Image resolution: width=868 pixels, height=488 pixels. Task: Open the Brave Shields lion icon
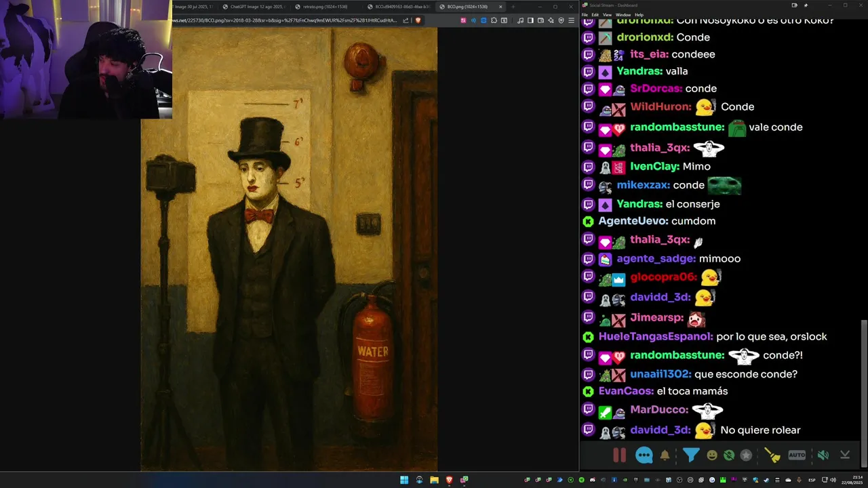pos(418,20)
